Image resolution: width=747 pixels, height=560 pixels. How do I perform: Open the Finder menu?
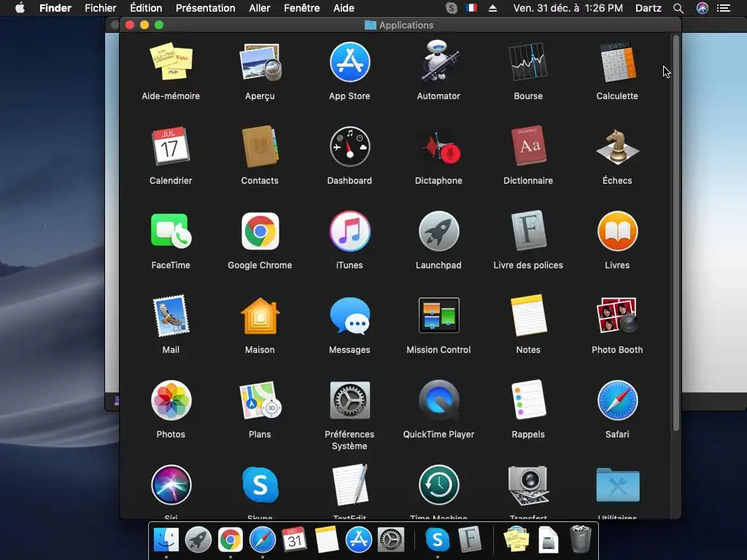(x=55, y=8)
